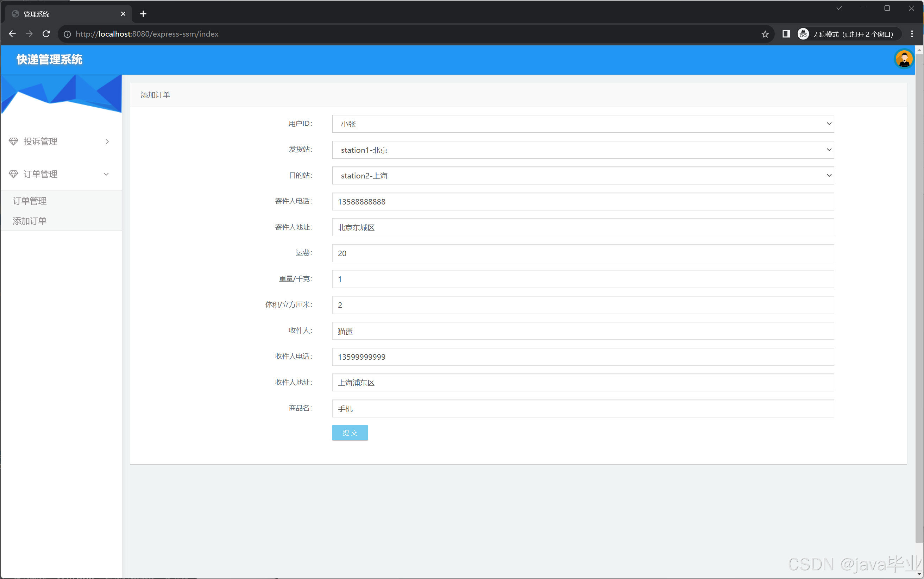Focus the 收件人 name input field
The image size is (924, 579).
(583, 331)
